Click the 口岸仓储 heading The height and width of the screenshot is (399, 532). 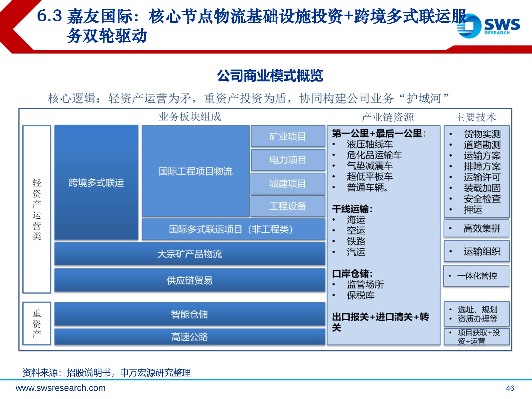click(352, 274)
